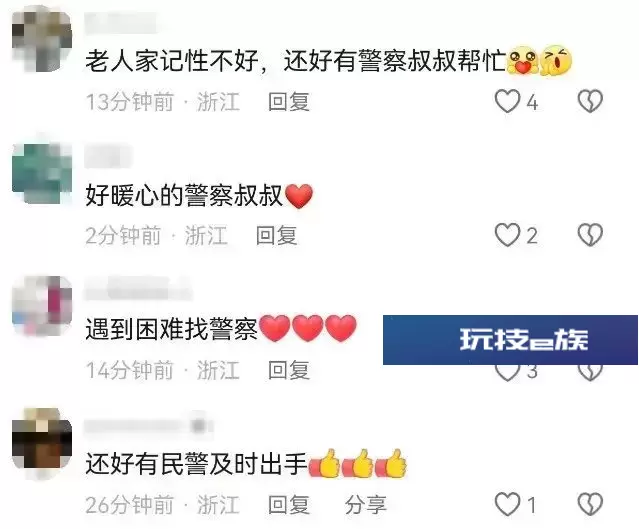Image resolution: width=639 pixels, height=529 pixels.
Task: Open the username above 还好有民警及时出手 comment
Action: (149, 426)
